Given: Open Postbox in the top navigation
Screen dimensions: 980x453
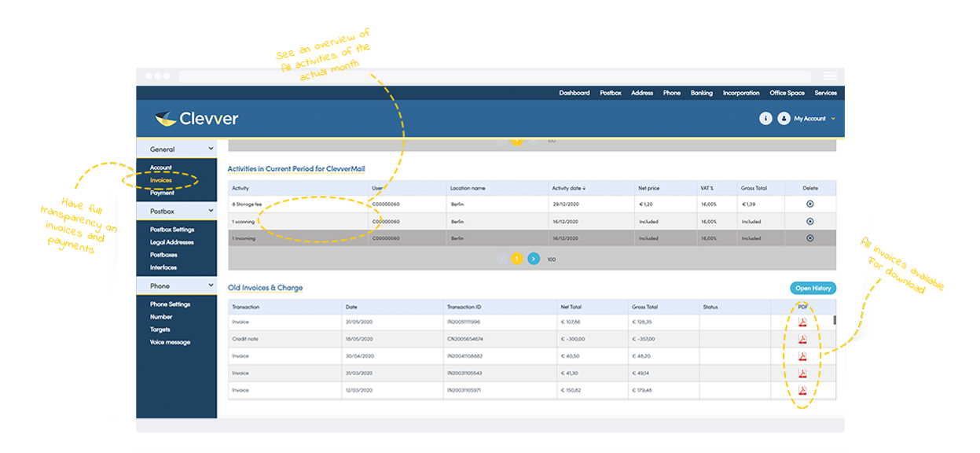Looking at the screenshot, I should coord(611,93).
